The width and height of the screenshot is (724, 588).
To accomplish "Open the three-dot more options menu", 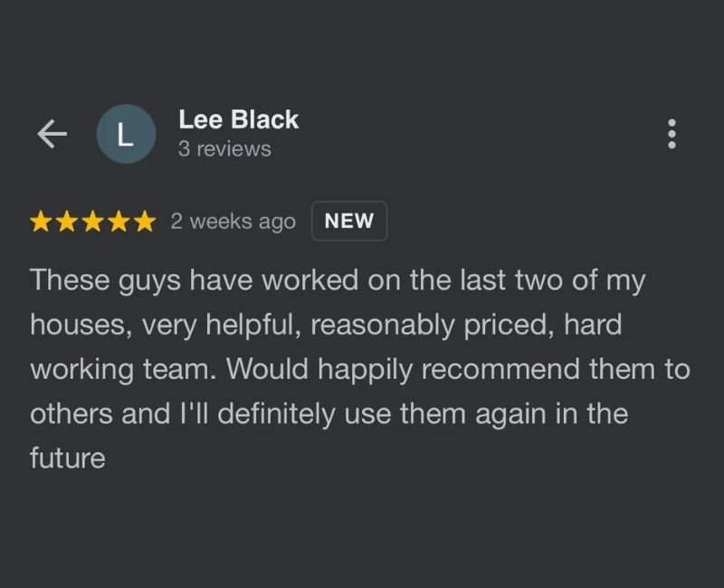I will click(672, 134).
